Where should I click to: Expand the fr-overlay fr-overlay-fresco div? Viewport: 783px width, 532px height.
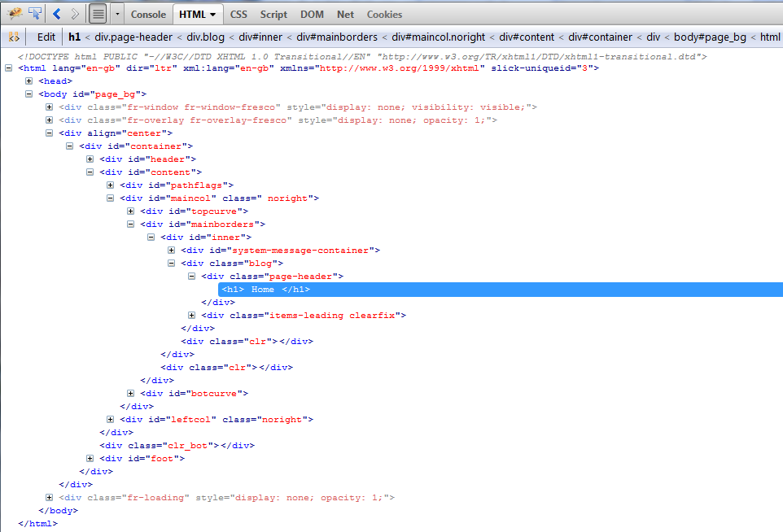pos(49,120)
